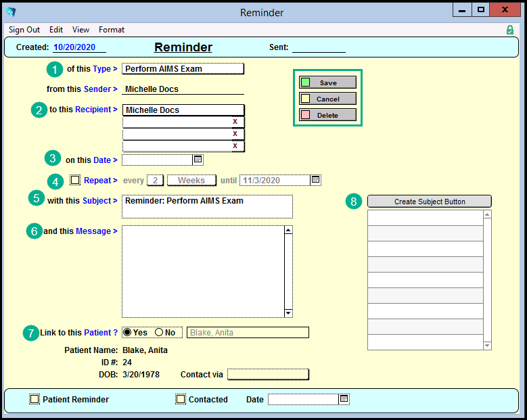Open the Edit menu
The width and height of the screenshot is (527, 420).
(56, 30)
